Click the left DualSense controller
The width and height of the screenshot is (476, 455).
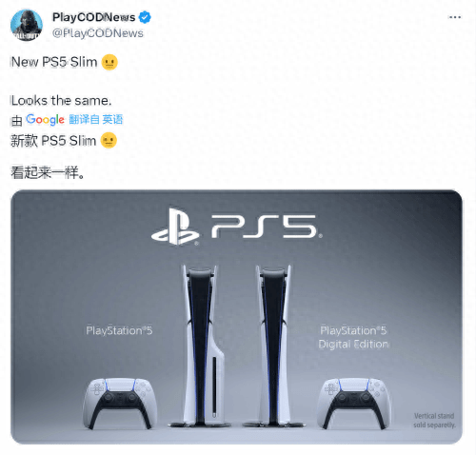(120, 403)
